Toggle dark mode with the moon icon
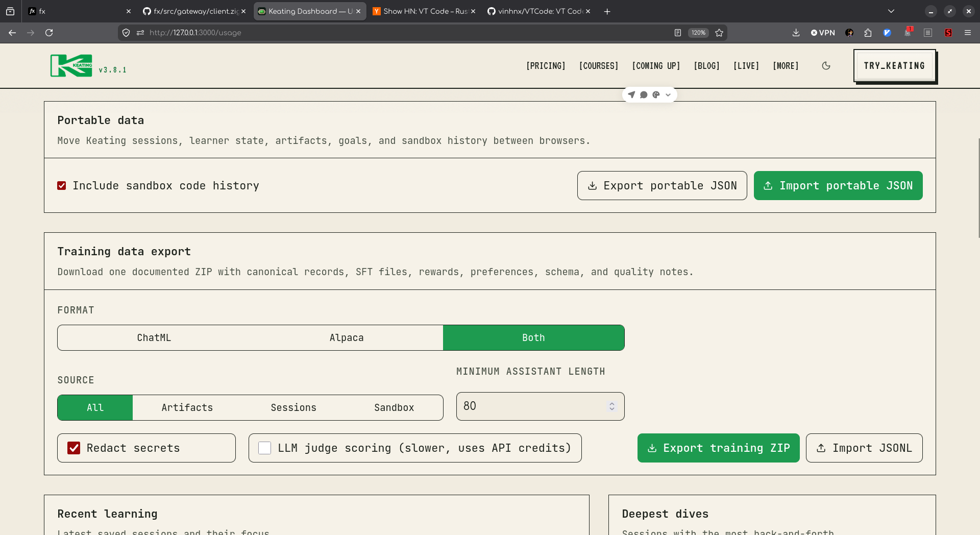The width and height of the screenshot is (980, 535). coord(826,66)
